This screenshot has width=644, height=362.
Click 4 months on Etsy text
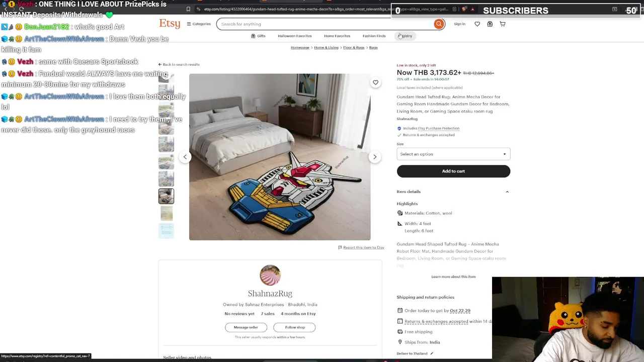point(298,314)
